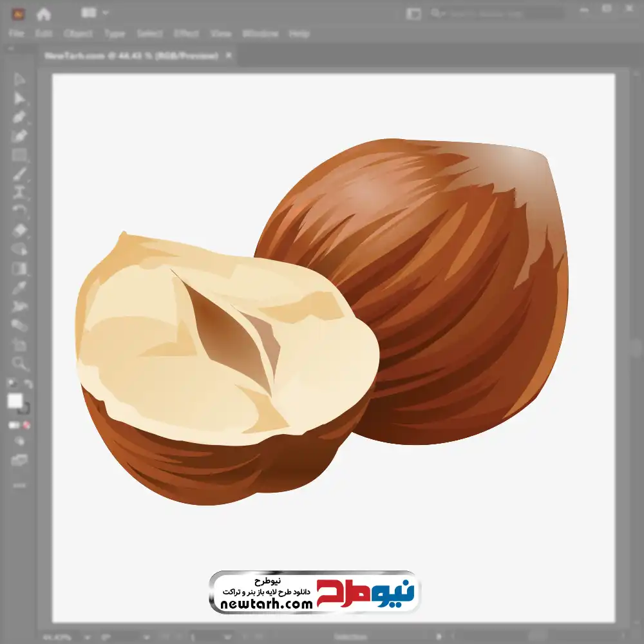
Task: Select the Direct Selection tool
Action: point(19,99)
